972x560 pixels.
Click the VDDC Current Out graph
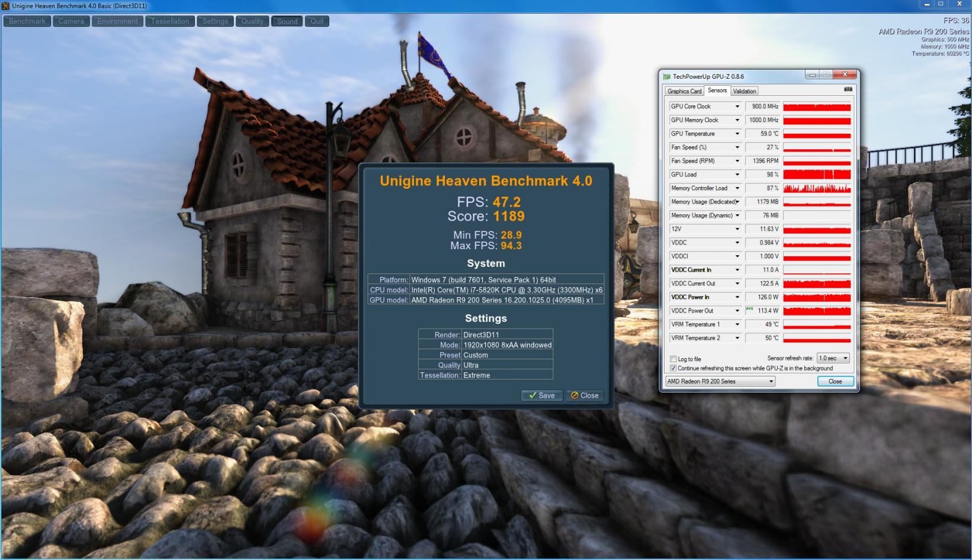817,284
